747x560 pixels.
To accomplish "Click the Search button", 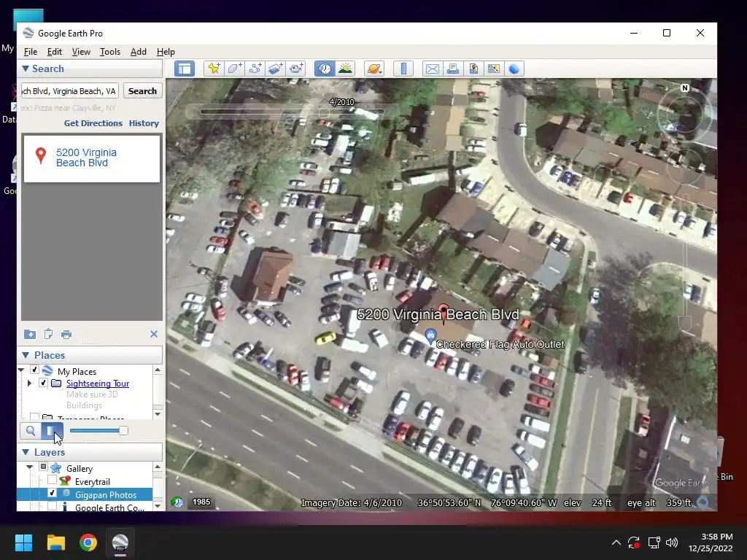I will coord(142,91).
